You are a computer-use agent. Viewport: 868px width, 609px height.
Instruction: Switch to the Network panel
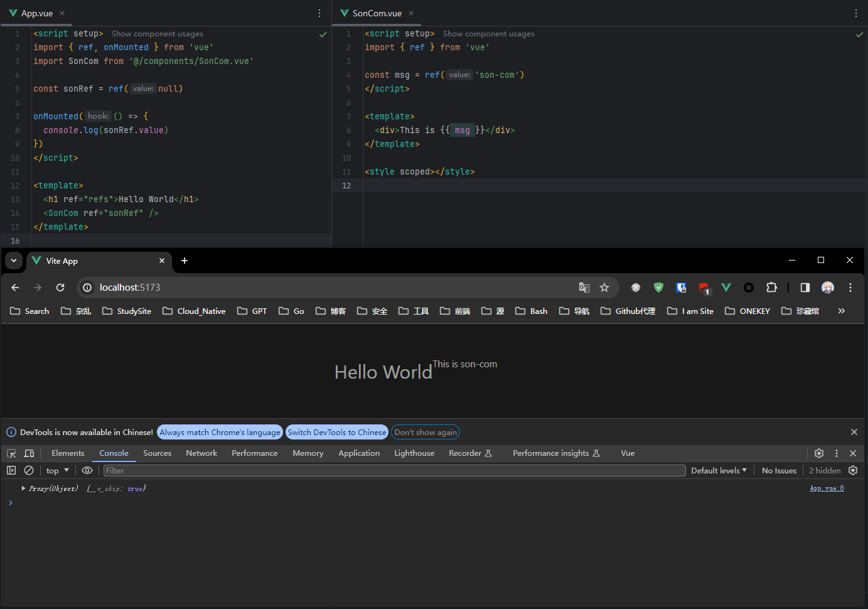pyautogui.click(x=201, y=453)
